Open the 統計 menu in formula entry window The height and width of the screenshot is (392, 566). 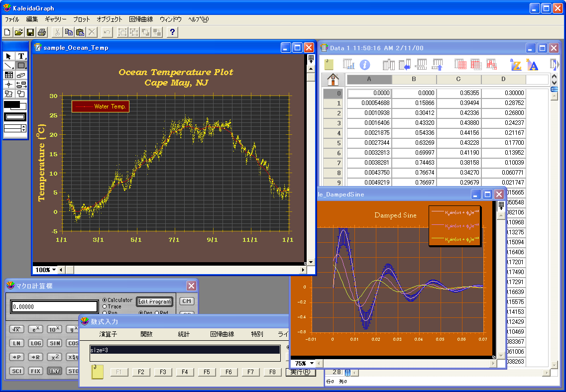pos(184,334)
